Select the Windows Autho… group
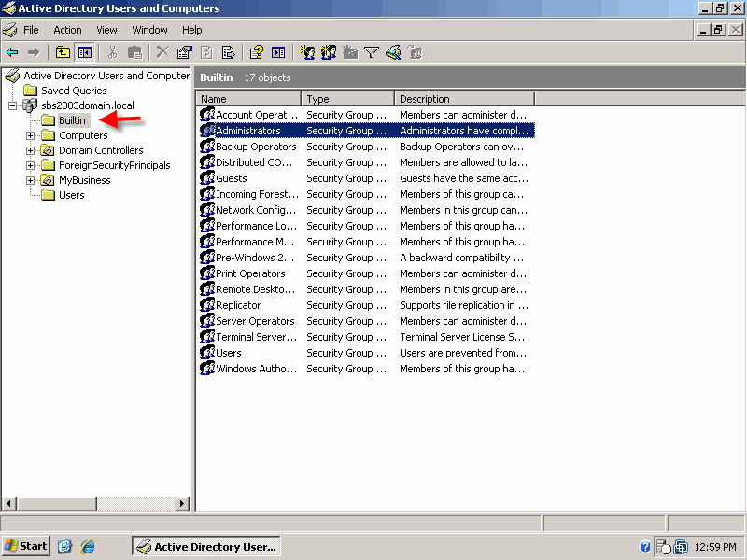The height and width of the screenshot is (560, 747). tap(256, 369)
